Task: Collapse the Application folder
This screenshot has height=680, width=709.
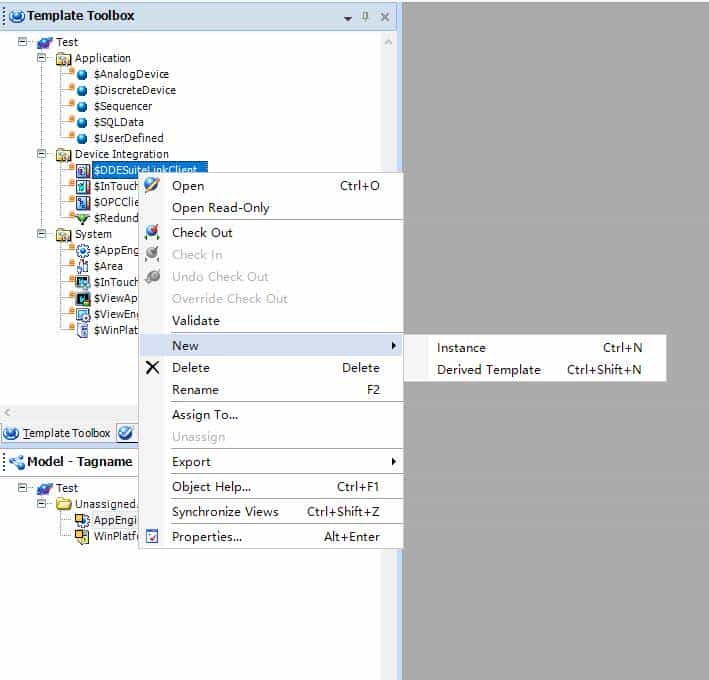Action: click(41, 58)
